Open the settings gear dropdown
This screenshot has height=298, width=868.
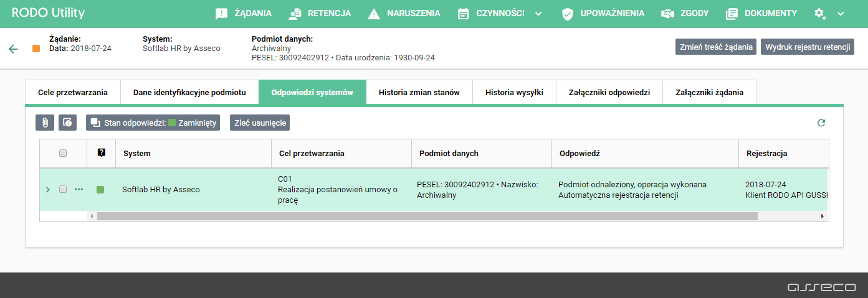(x=828, y=13)
